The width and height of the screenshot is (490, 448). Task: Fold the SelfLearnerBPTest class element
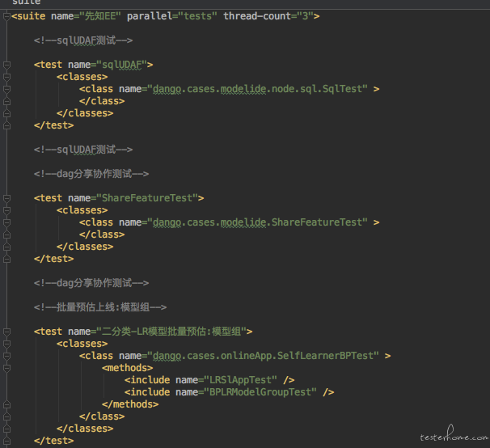coord(6,356)
